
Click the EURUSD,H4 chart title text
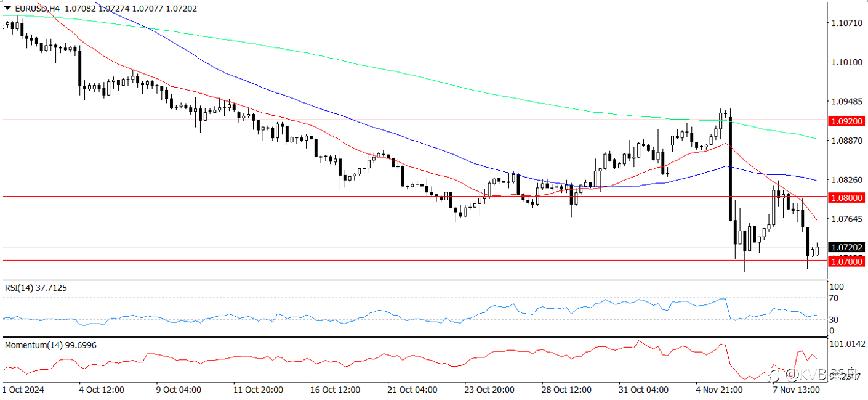pyautogui.click(x=37, y=9)
